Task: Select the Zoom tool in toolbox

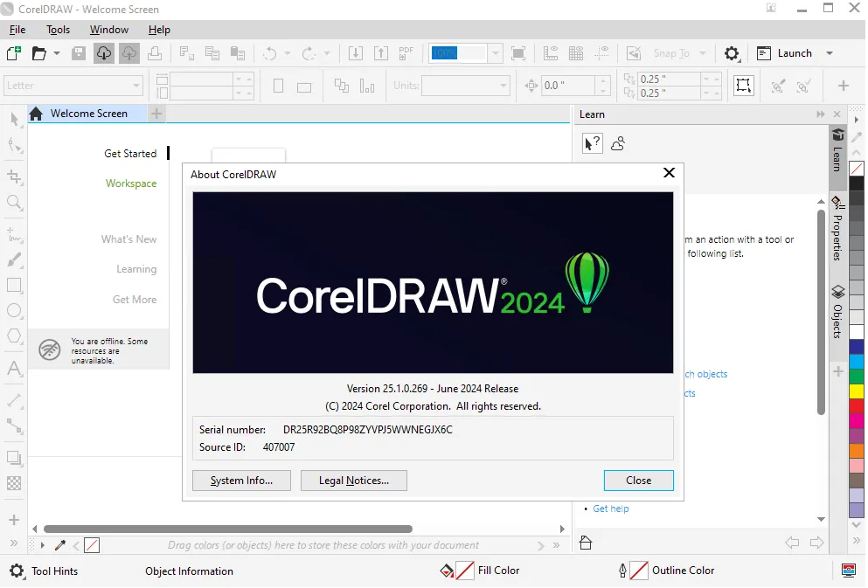Action: [x=14, y=202]
